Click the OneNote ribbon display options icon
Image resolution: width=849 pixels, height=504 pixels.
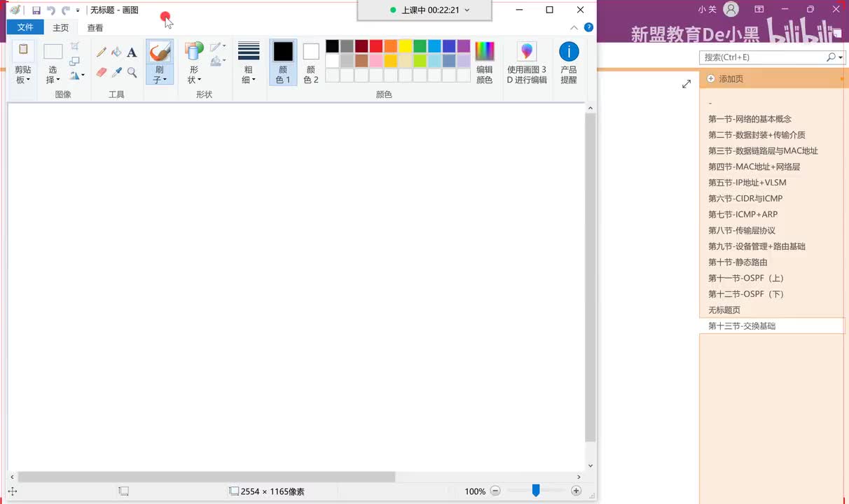pos(759,10)
